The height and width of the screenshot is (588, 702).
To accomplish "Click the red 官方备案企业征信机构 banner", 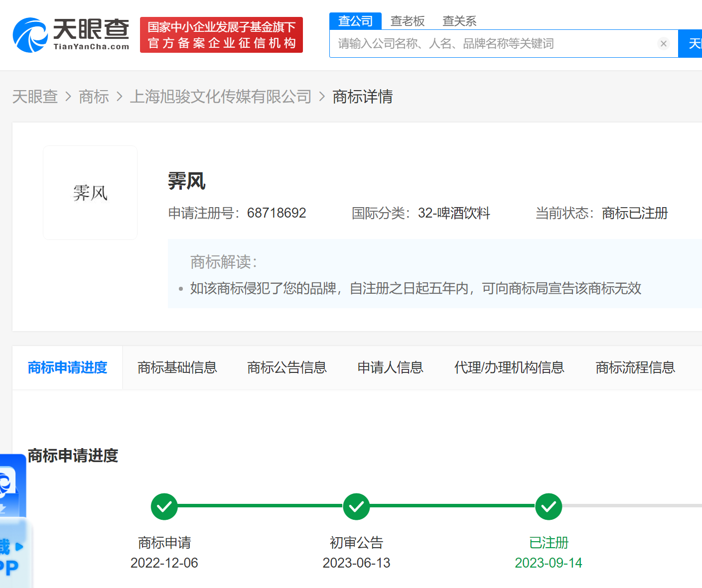I will [x=221, y=35].
